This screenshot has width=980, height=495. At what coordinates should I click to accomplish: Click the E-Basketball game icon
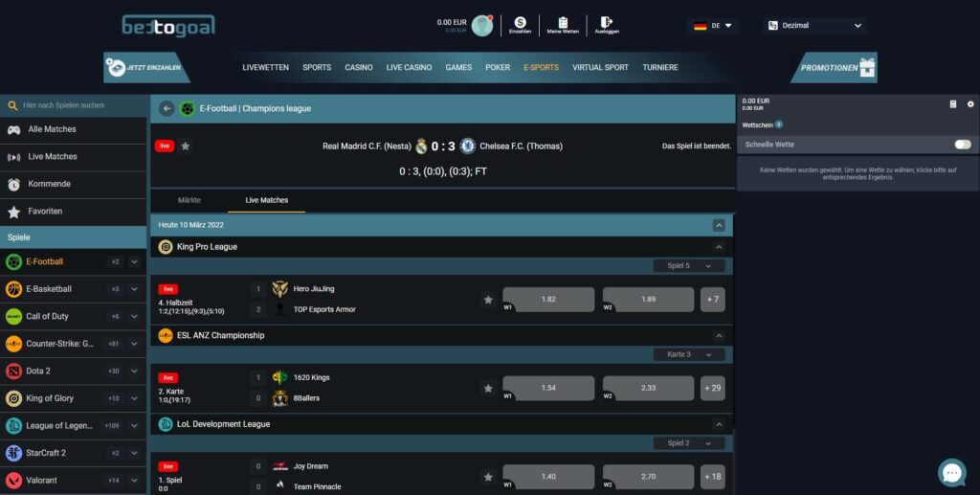[x=13, y=289]
